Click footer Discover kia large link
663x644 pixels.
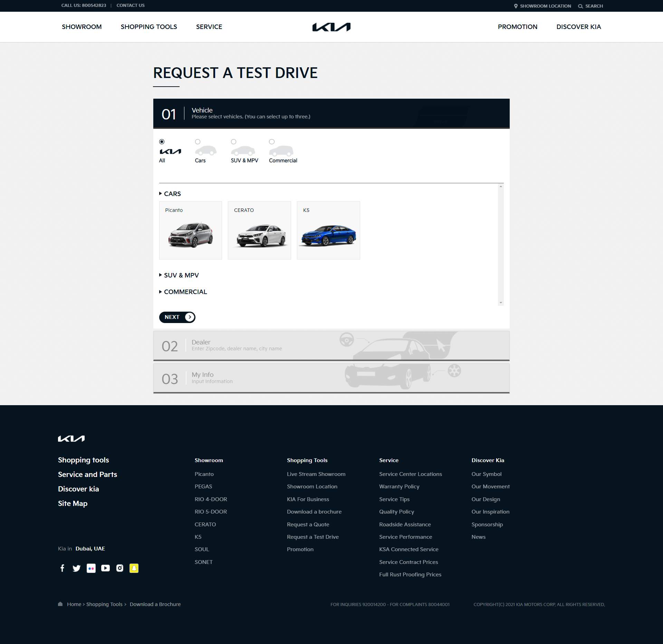coord(78,489)
